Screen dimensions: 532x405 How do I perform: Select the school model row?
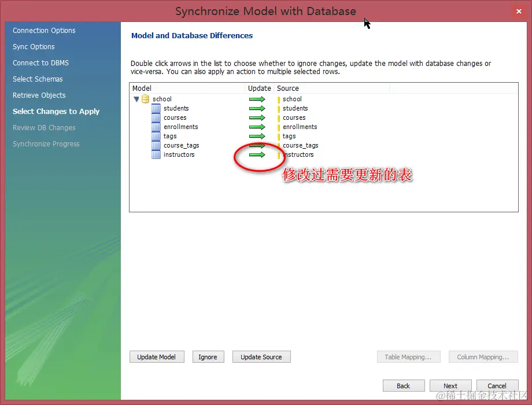click(x=162, y=99)
